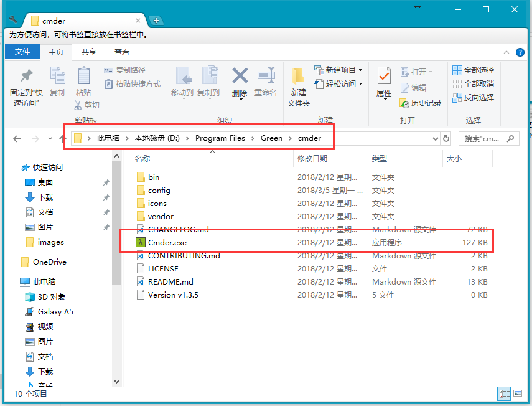The height and width of the screenshot is (406, 532).
Task: Click 新建文件夹 folder icon
Action: point(299,76)
